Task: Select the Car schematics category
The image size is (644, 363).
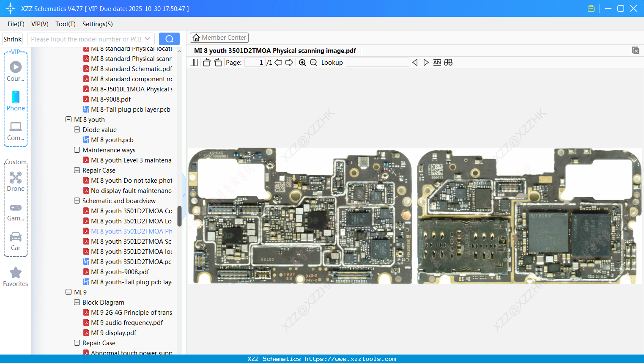Action: pos(15,241)
